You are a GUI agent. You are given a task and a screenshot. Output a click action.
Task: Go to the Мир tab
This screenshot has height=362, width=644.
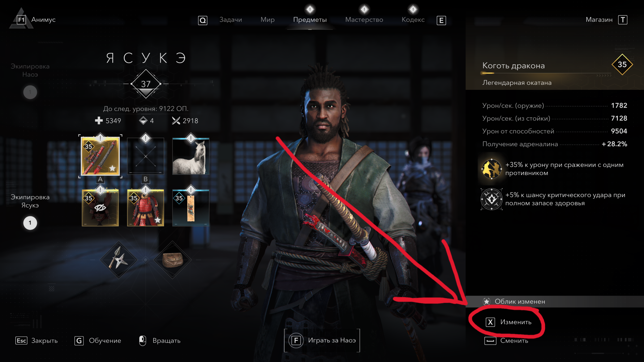[268, 20]
